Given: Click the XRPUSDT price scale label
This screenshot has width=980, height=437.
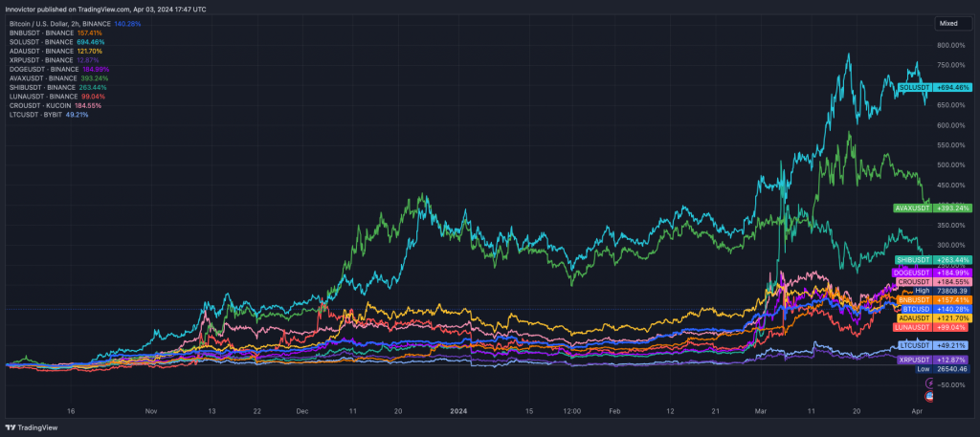Looking at the screenshot, I should pos(933,360).
